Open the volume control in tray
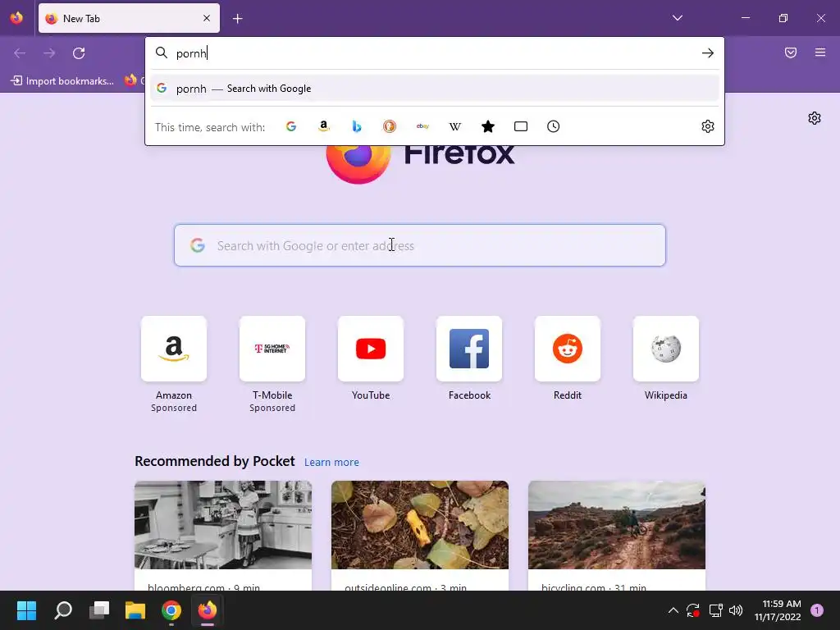This screenshot has width=840, height=630. click(736, 610)
